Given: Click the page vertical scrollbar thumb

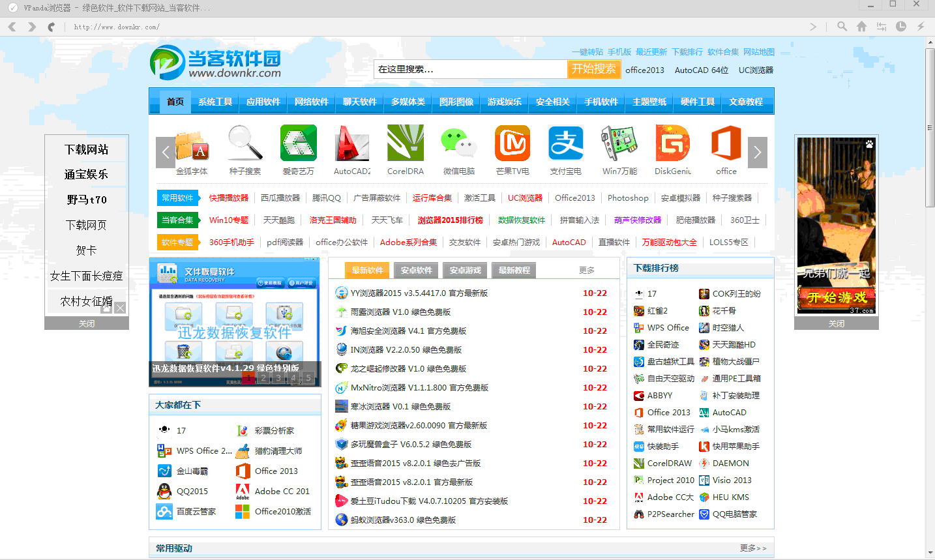Looking at the screenshot, I should [x=930, y=127].
